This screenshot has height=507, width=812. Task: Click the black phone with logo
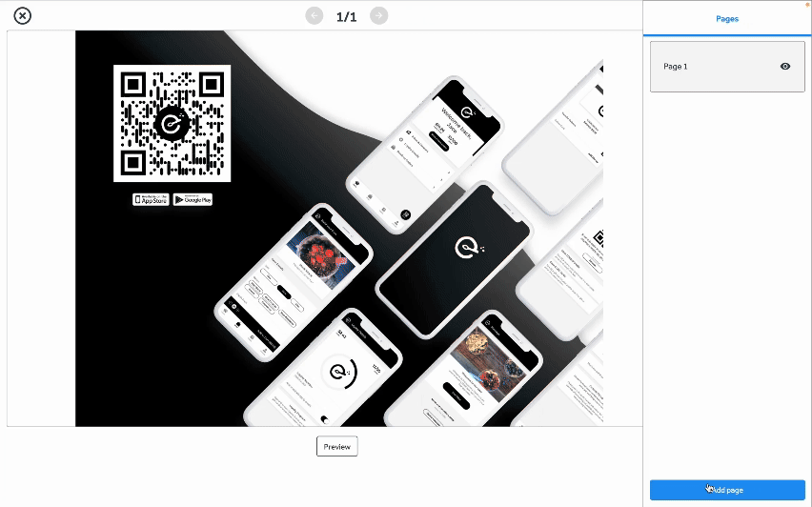click(455, 259)
